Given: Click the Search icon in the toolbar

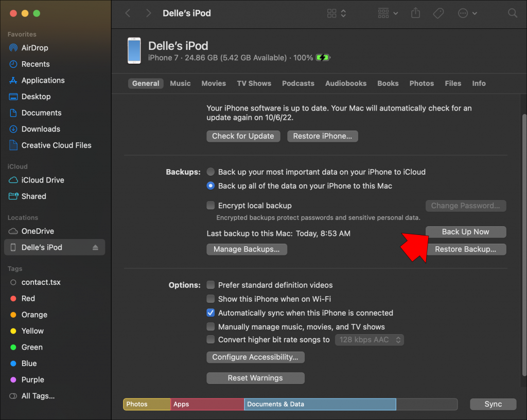Looking at the screenshot, I should (x=513, y=13).
